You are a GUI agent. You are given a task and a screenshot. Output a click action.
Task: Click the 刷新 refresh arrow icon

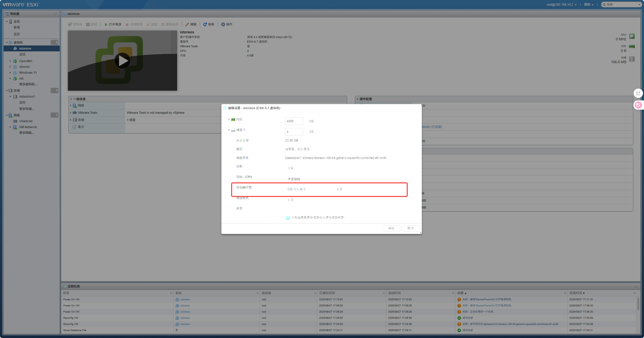[x=205, y=24]
